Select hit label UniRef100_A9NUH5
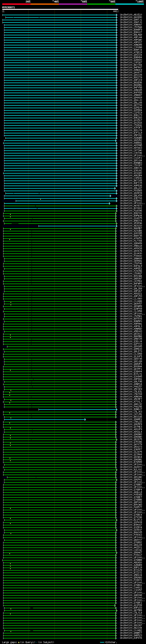Screen dimensions: 146x644 click(131, 45)
